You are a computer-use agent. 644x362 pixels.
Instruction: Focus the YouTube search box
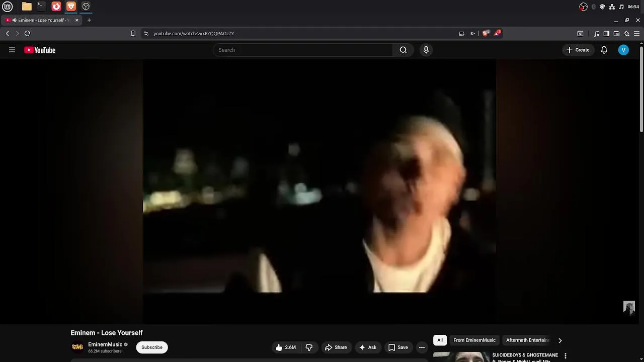pos(303,50)
